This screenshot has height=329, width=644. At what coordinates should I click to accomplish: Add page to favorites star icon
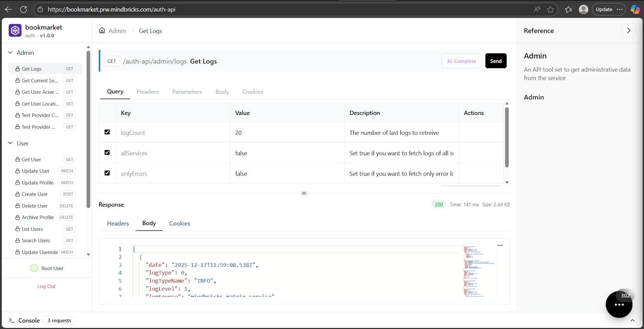point(550,9)
